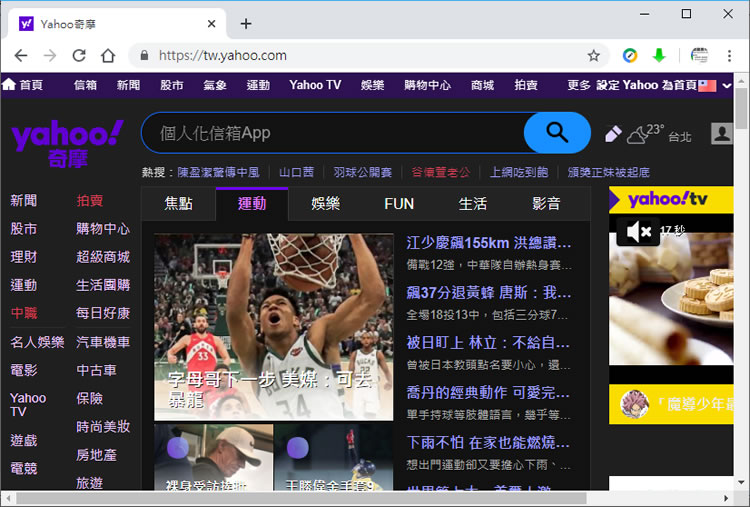
Task: Reload the page with the refresh icon
Action: [79, 55]
